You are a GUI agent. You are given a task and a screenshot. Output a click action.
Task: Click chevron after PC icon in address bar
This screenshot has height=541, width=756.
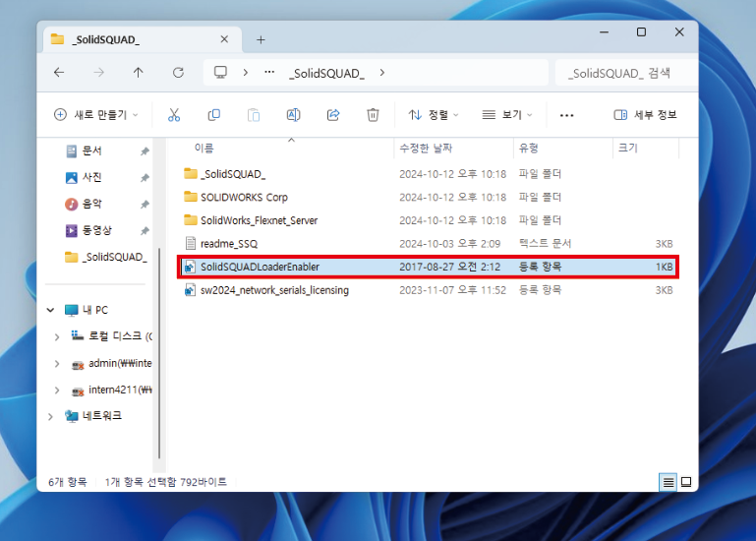click(246, 73)
